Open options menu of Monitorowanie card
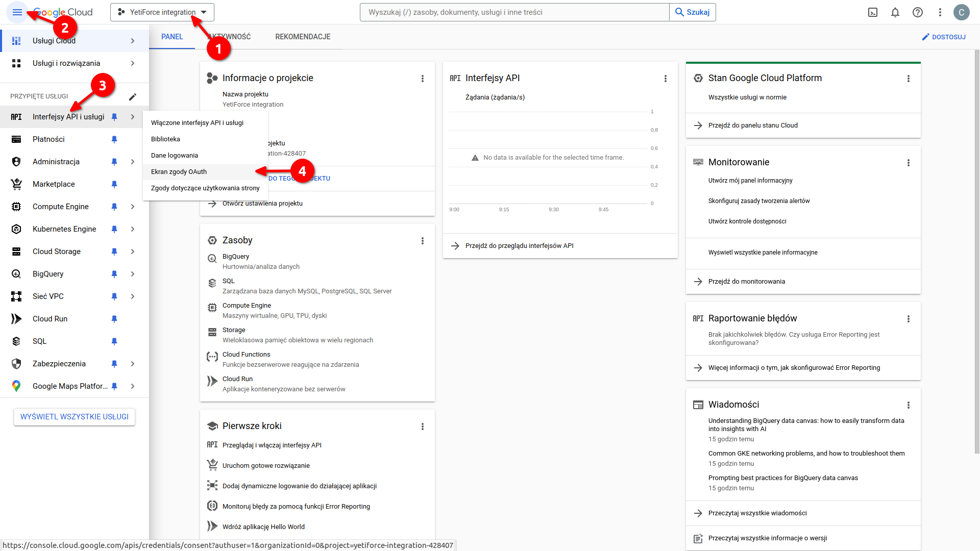The width and height of the screenshot is (980, 551). click(909, 163)
